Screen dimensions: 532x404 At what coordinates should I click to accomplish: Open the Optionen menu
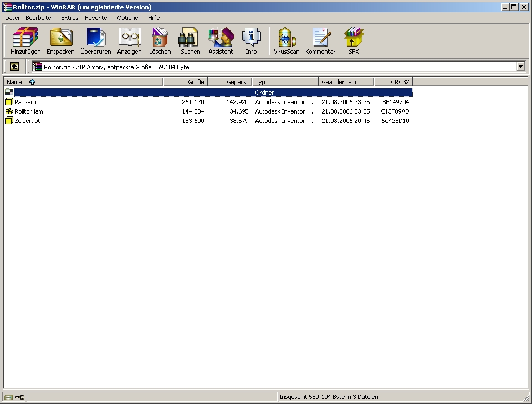click(x=129, y=18)
